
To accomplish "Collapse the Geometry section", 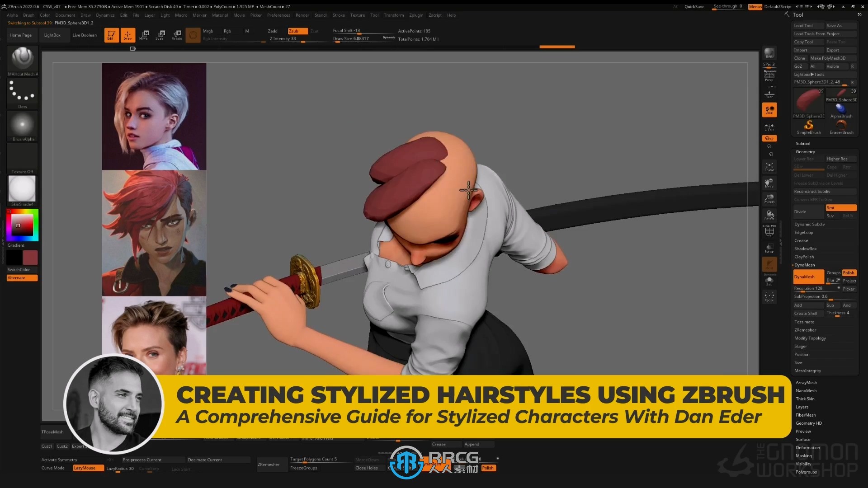I will click(805, 152).
